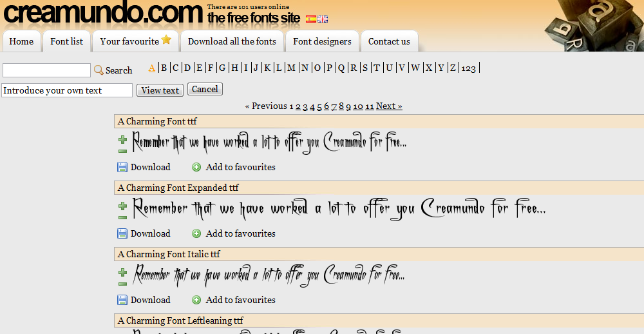Go to the Font designers tab
Image resolution: width=644 pixels, height=334 pixels.
(322, 41)
